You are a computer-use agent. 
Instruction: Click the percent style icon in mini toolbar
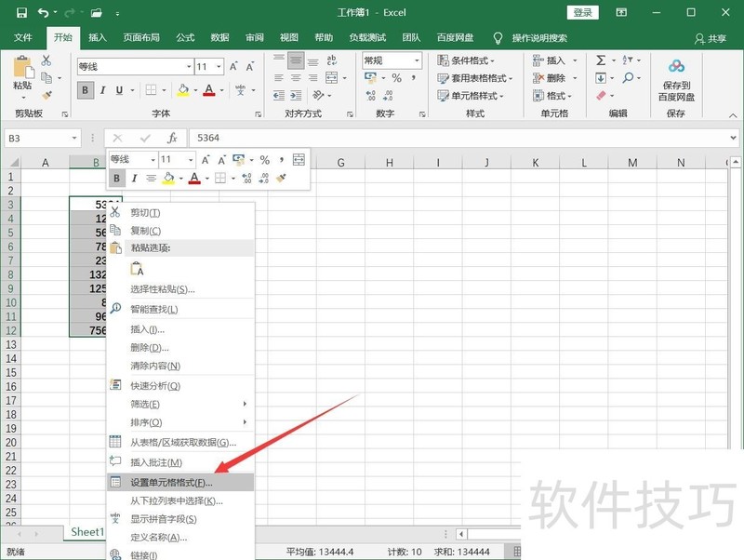coord(265,160)
